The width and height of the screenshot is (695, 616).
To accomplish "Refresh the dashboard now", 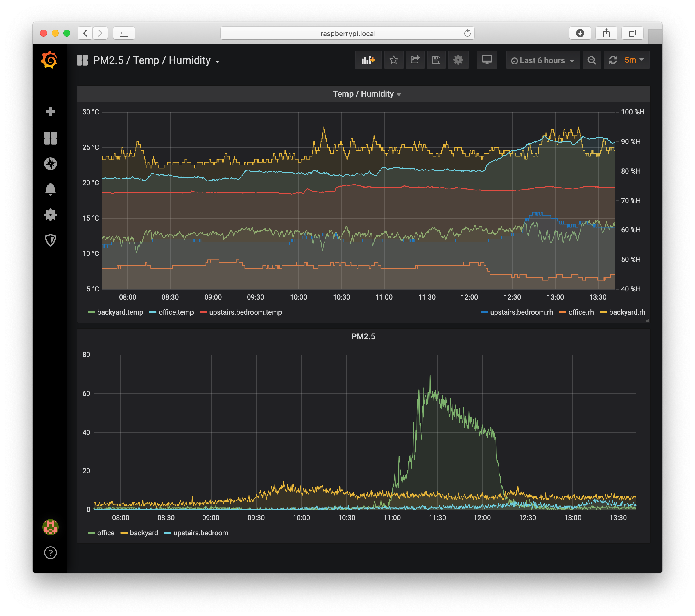I will 613,60.
